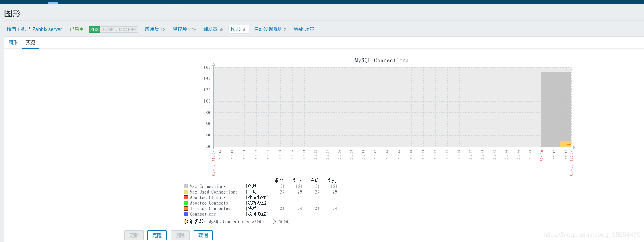Click the trigger circle legend icon
The height and width of the screenshot is (242, 644).
click(186, 222)
